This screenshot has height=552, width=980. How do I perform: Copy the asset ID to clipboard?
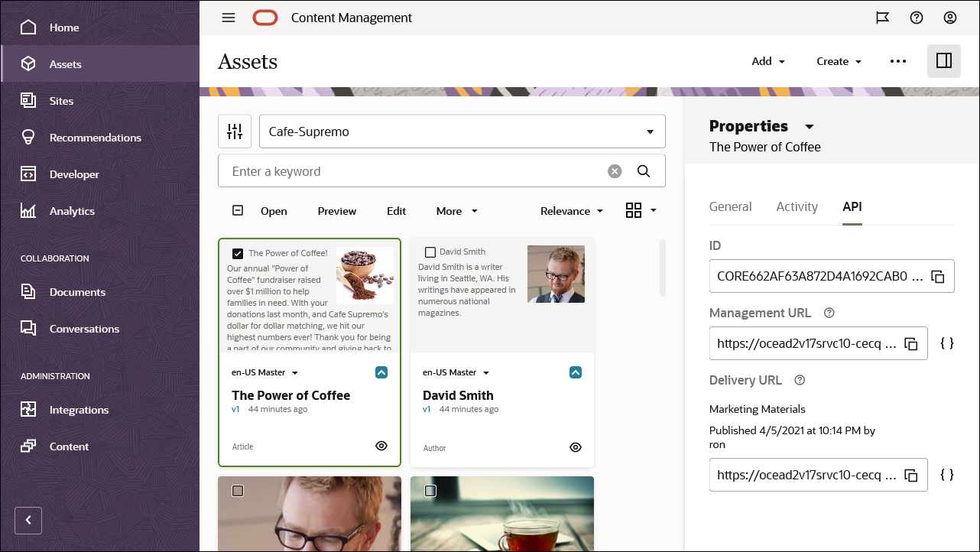(939, 276)
